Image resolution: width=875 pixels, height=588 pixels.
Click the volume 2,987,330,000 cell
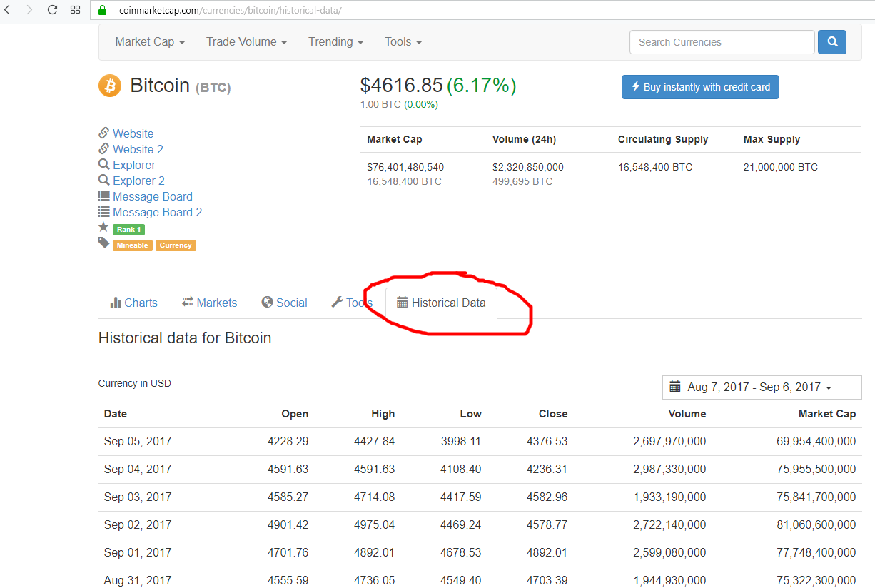pos(669,469)
